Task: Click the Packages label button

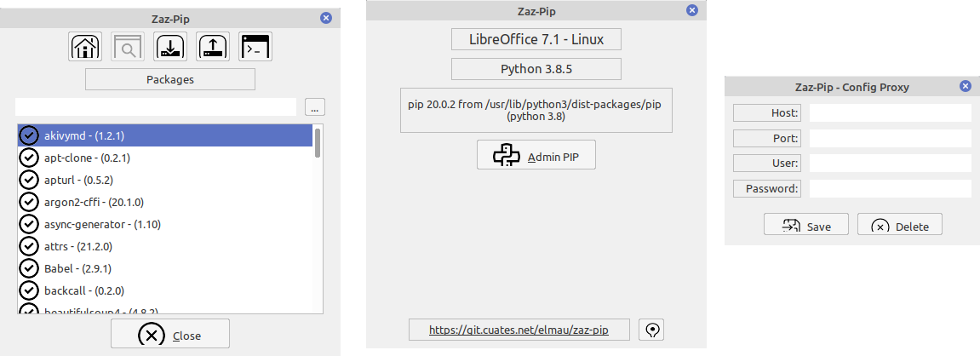Action: (170, 79)
